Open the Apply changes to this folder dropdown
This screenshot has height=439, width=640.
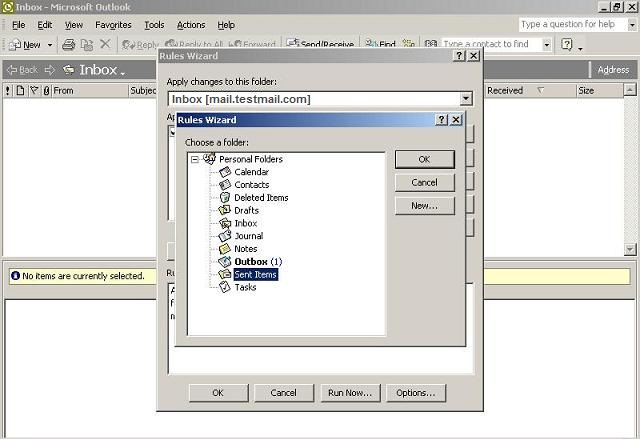[466, 98]
